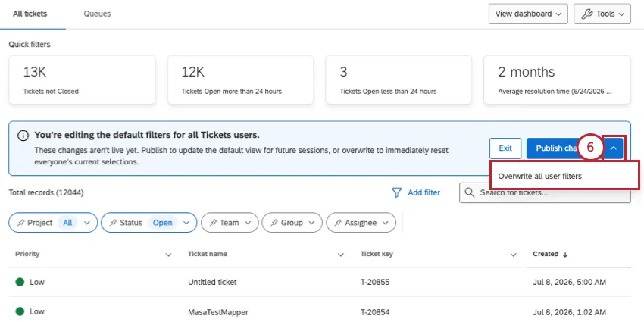Open the Priority column chevron menu
The width and height of the screenshot is (644, 322).
168,255
